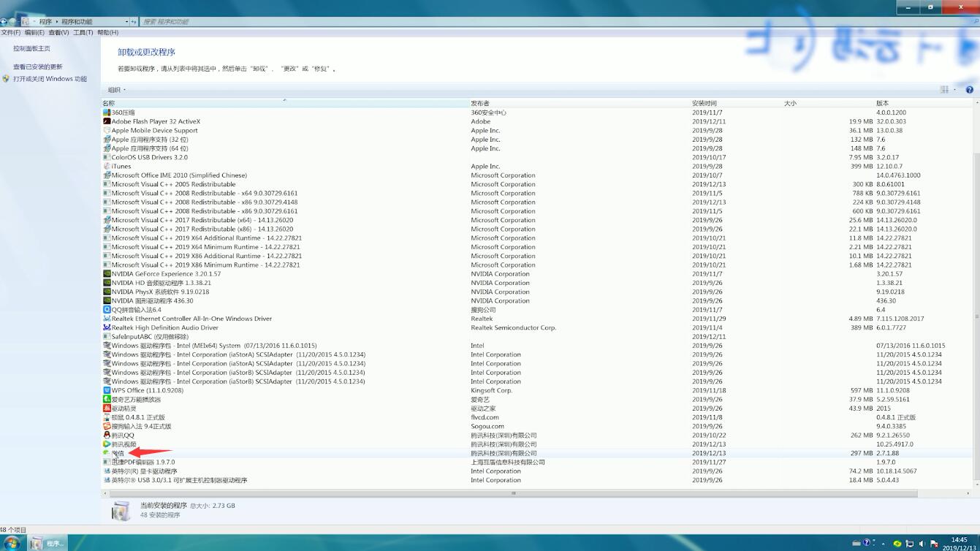Open the 编辑(E) menu

34,33
